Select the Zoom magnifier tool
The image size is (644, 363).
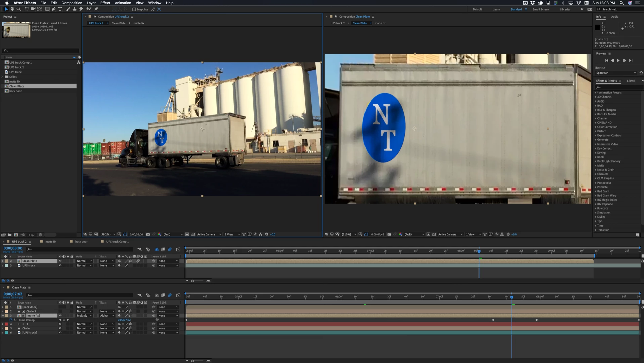click(x=19, y=9)
